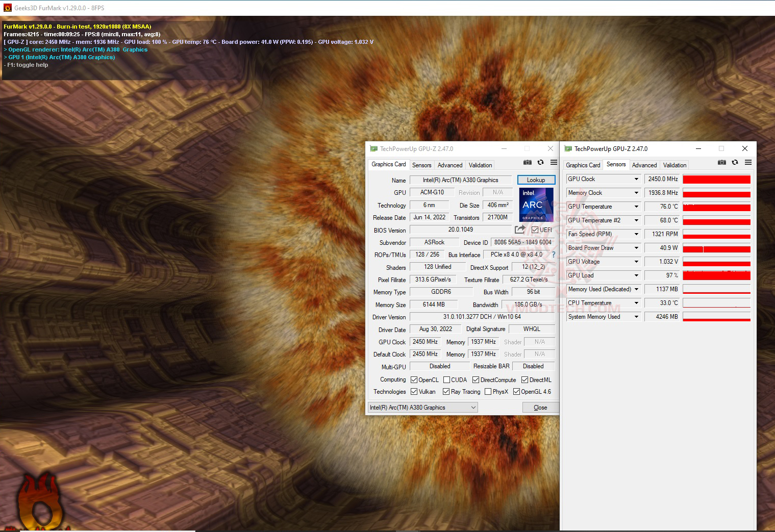Screen dimensions: 775x532
Task: Click the Memory Size value 6144 MB
Action: tap(434, 305)
